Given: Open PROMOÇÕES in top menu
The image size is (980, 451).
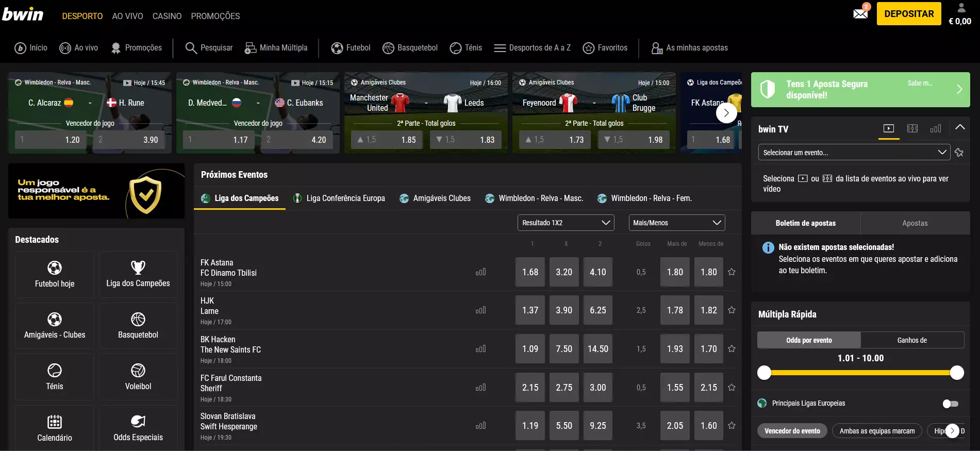Looking at the screenshot, I should click(x=215, y=16).
